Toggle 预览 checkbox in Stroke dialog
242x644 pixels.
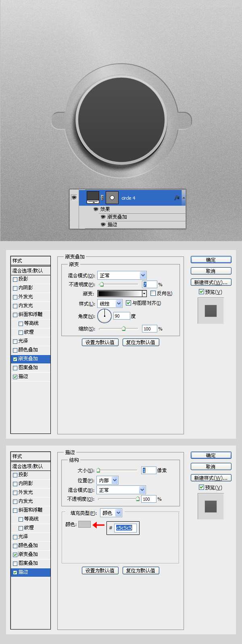click(x=201, y=487)
